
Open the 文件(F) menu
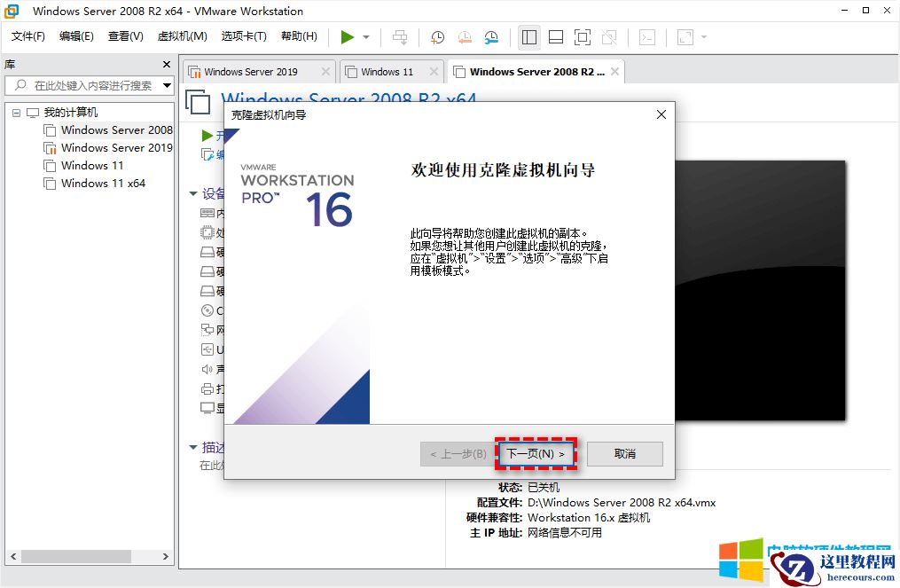coord(28,36)
